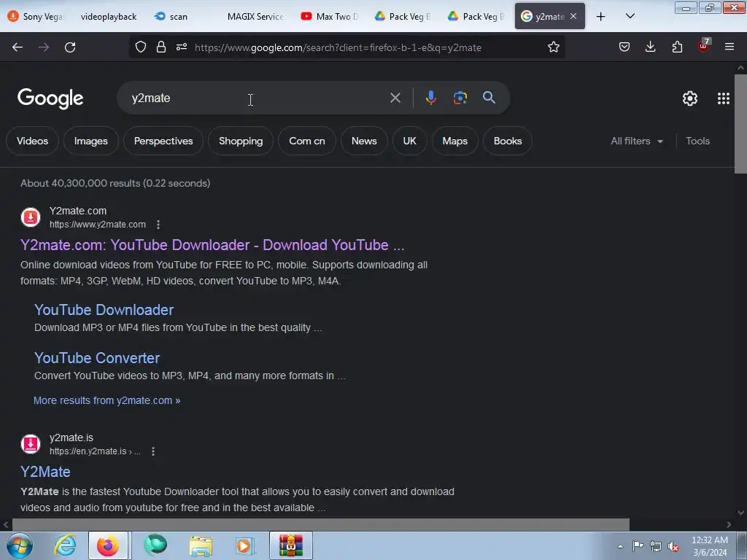Bookmark this page with the star

553,47
